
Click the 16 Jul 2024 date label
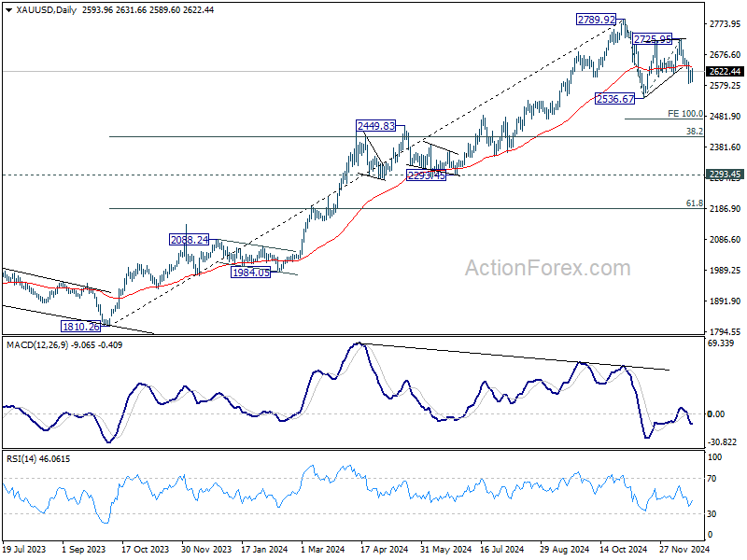coord(502,550)
